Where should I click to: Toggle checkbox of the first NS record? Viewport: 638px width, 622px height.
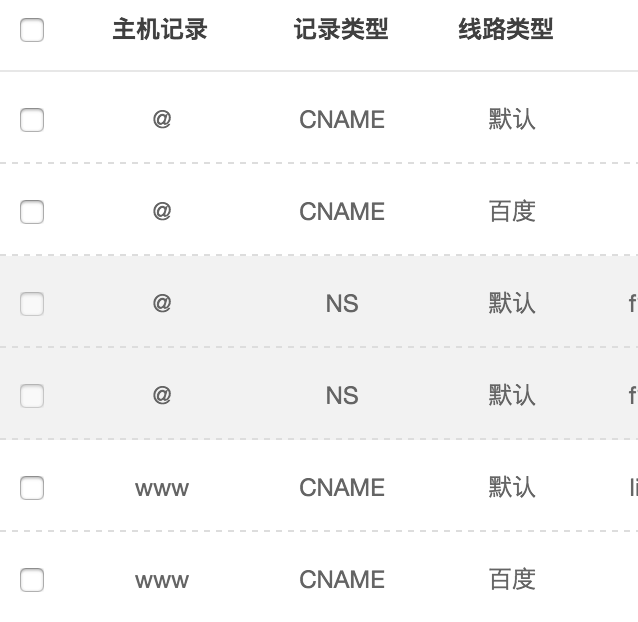pos(32,304)
